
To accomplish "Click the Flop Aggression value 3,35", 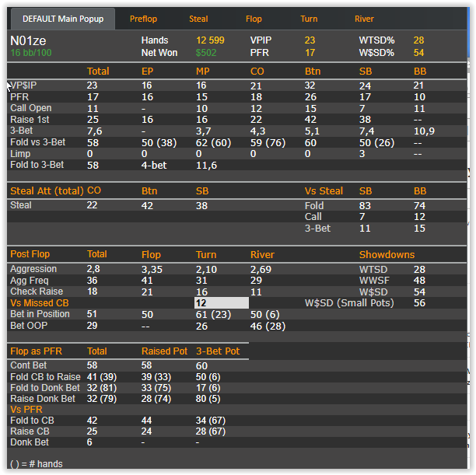I will 152,269.
